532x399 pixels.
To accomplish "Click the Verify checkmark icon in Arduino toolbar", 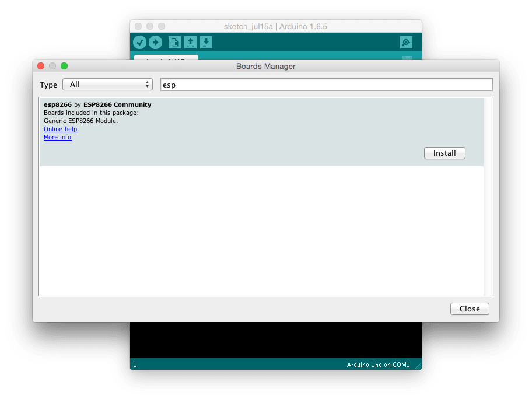I will click(x=139, y=43).
